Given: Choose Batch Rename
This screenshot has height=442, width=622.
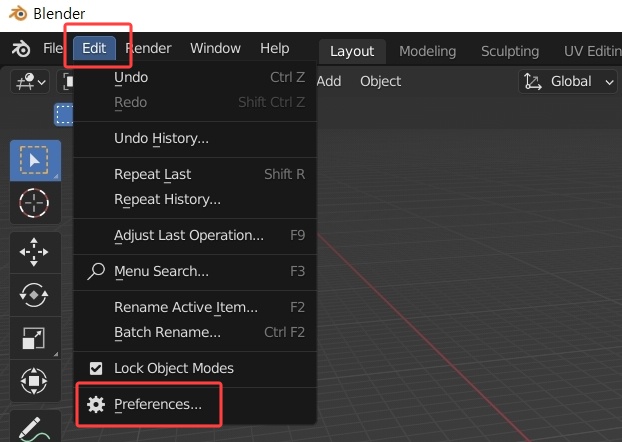Looking at the screenshot, I should [195, 332].
